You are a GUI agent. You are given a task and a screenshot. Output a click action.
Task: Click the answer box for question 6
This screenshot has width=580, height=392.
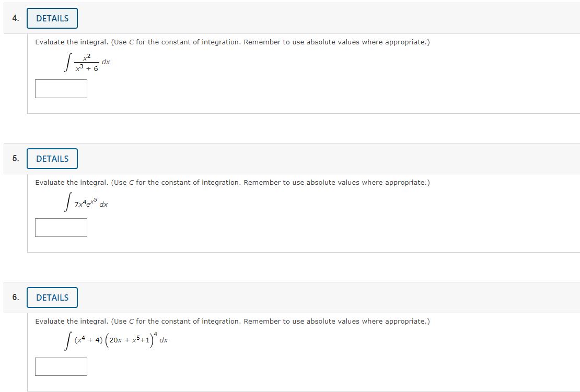tap(61, 366)
